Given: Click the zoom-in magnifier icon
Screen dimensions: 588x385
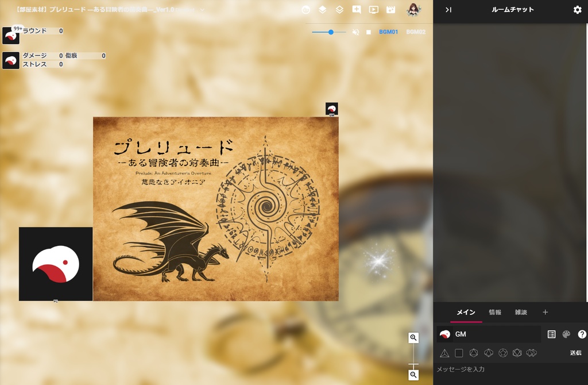Looking at the screenshot, I should point(413,338).
